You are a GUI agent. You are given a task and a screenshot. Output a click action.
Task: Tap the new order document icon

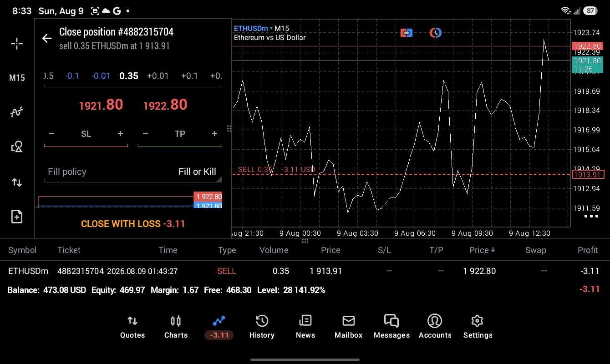point(17,217)
